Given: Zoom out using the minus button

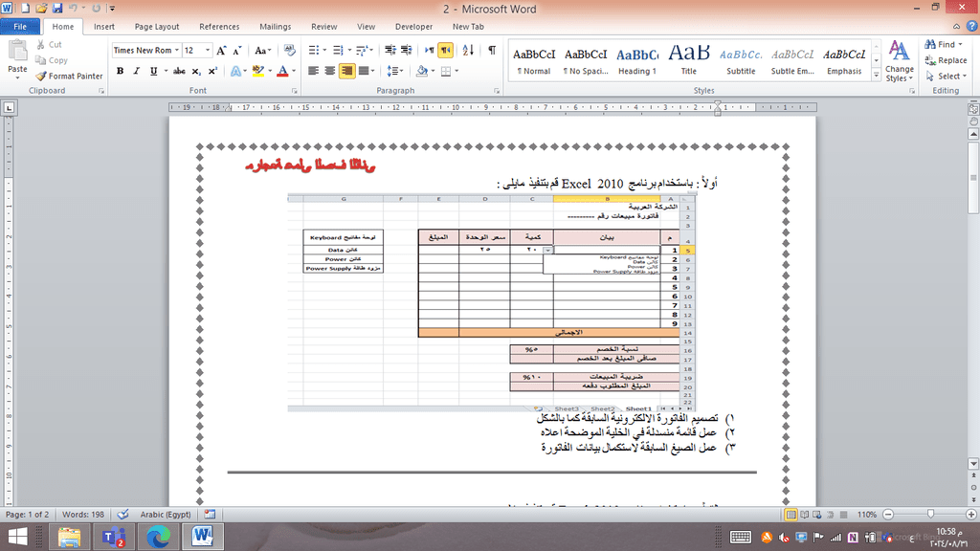Looking at the screenshot, I should click(x=888, y=514).
